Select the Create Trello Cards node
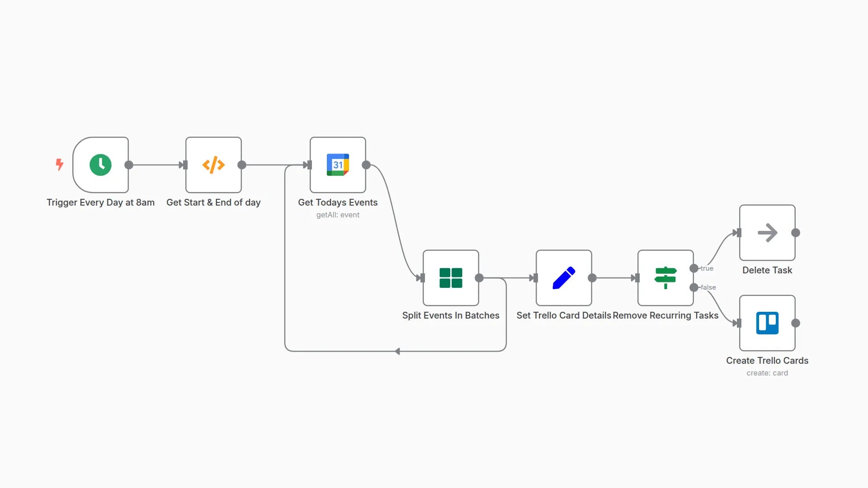This screenshot has width=868, height=488. 767,323
